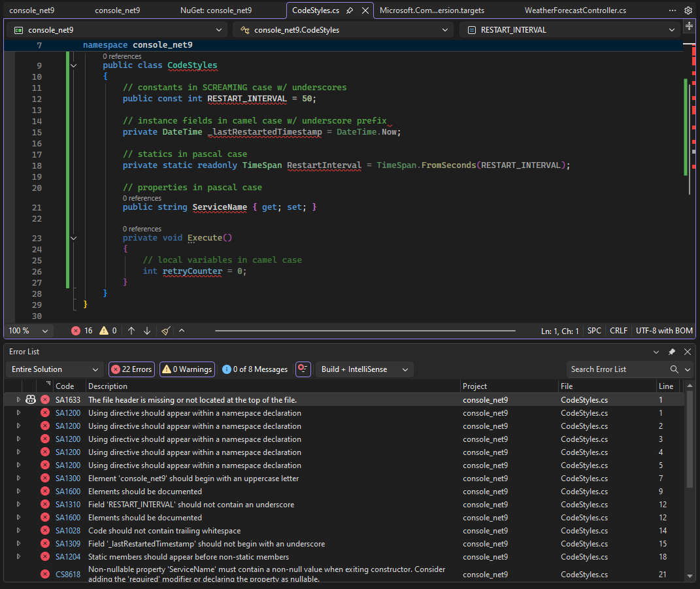This screenshot has height=589, width=700.
Task: Open the RESTART_INTERVAL member dropdown
Action: (x=570, y=30)
